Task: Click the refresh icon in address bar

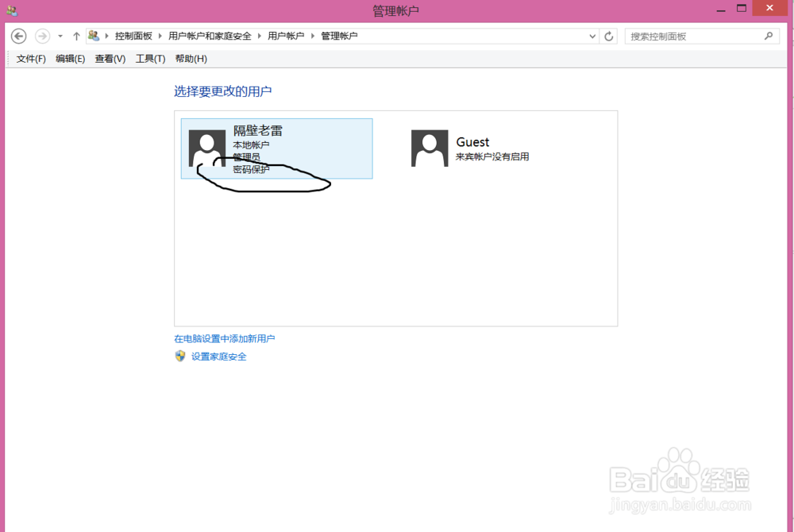Action: pos(608,36)
